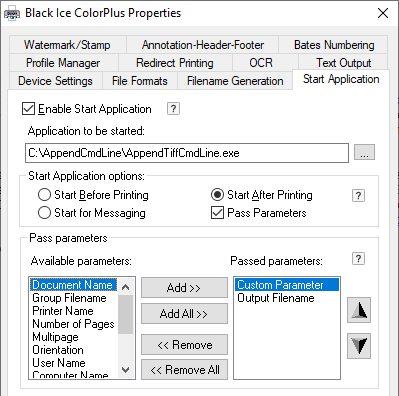Select Output Filename in passed parameters
The image size is (399, 396).
[x=276, y=298]
